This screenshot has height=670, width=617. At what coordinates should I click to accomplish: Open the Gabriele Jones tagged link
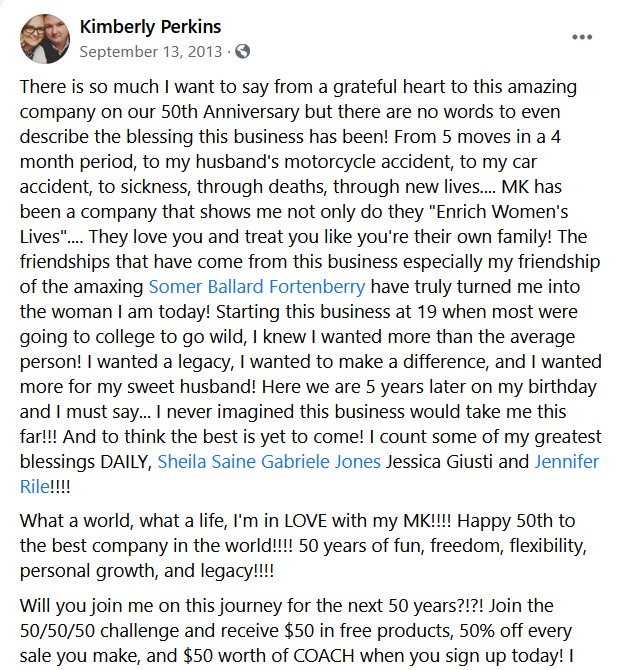320,462
